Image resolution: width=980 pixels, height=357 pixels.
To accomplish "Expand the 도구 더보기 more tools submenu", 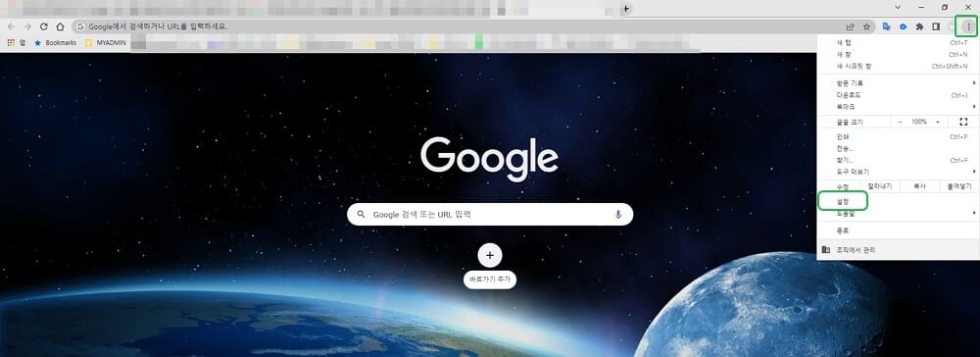I will click(x=897, y=172).
